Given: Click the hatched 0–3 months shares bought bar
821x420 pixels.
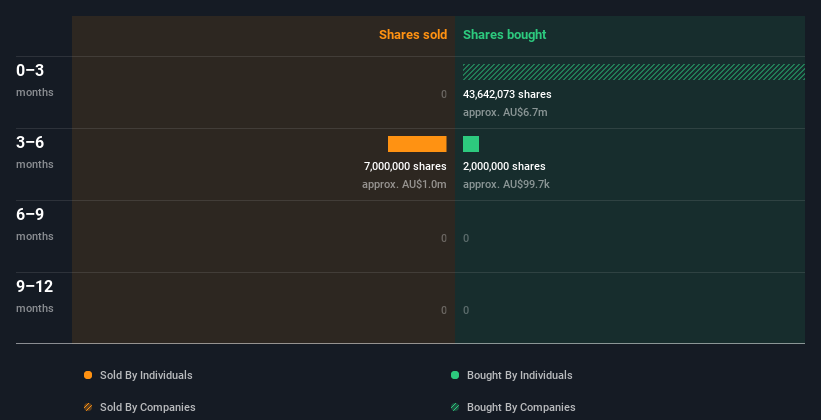Looking at the screenshot, I should coord(634,72).
